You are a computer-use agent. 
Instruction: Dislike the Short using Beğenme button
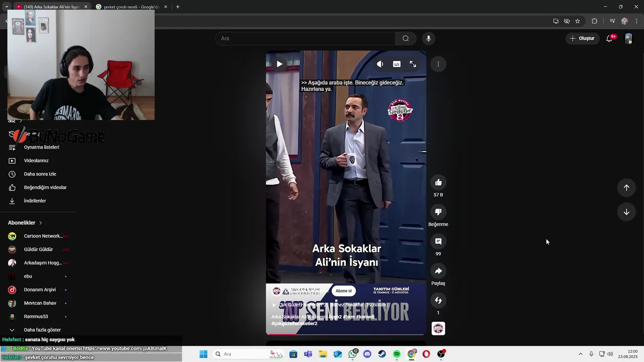pos(438,212)
